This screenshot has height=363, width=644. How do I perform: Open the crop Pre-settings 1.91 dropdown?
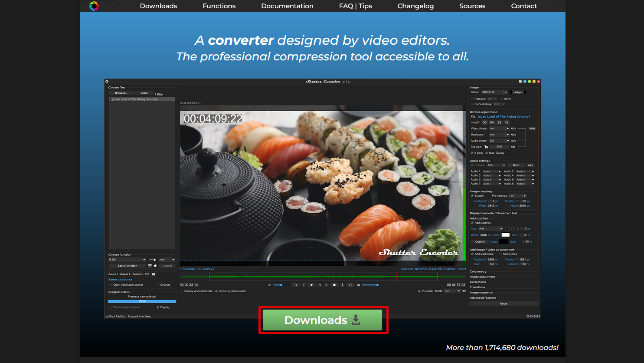click(517, 196)
